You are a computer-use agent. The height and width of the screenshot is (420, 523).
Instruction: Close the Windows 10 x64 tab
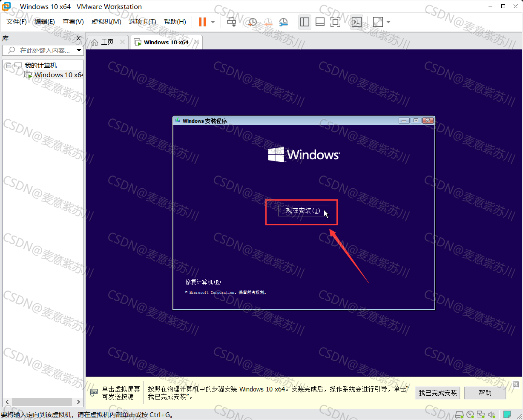(196, 42)
